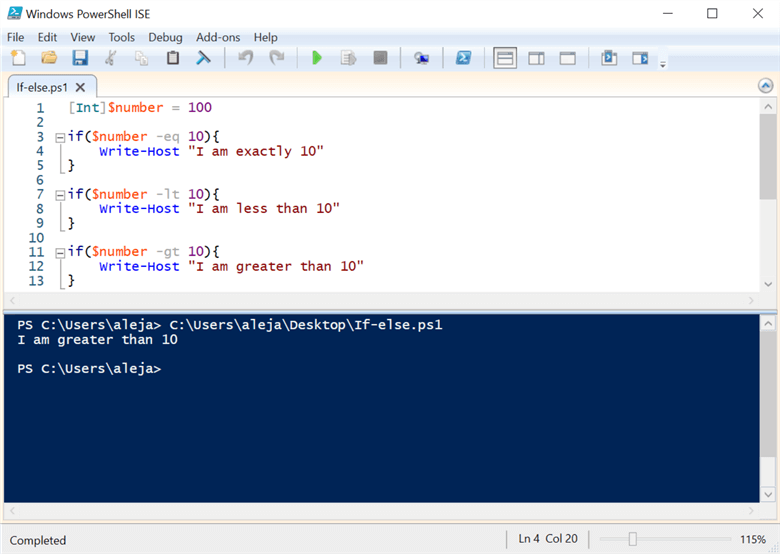
Task: Show script pane on top layout
Action: pos(505,58)
